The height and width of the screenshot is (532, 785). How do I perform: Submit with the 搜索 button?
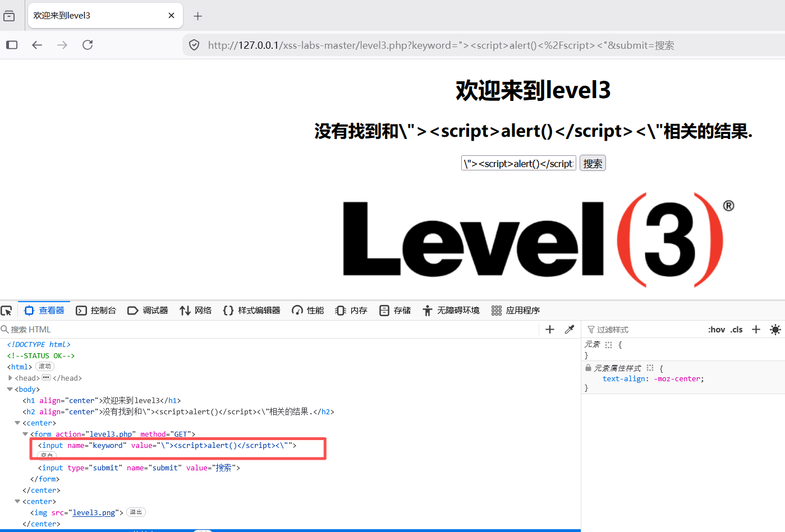tap(593, 163)
